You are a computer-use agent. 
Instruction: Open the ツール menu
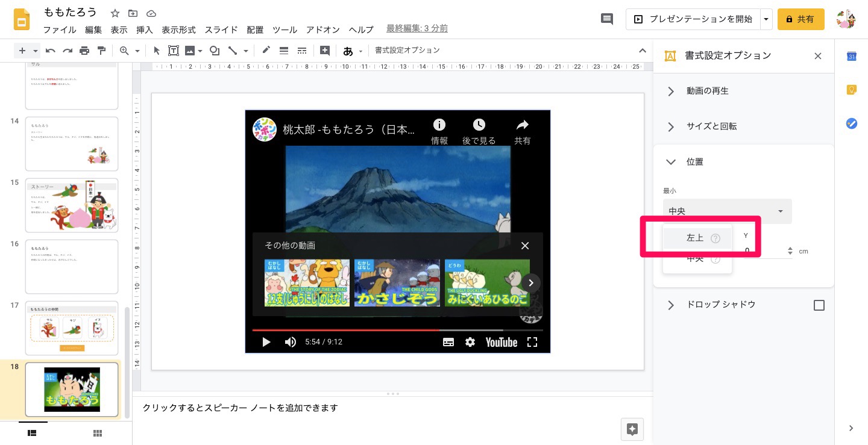pos(285,29)
